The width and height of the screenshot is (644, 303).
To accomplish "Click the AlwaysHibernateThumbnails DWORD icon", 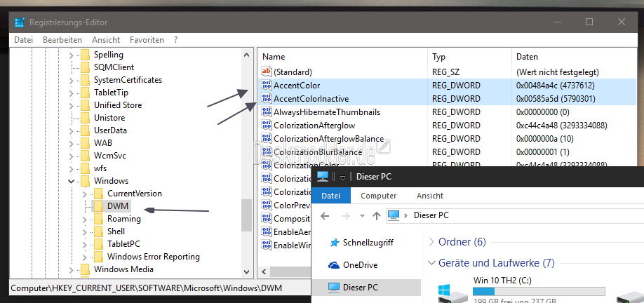I will 267,112.
